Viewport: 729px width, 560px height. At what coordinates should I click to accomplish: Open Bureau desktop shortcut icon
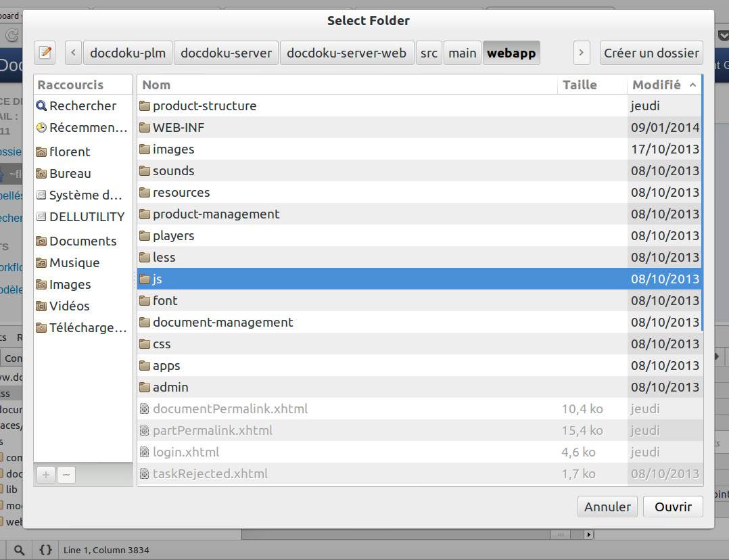[x=41, y=174]
